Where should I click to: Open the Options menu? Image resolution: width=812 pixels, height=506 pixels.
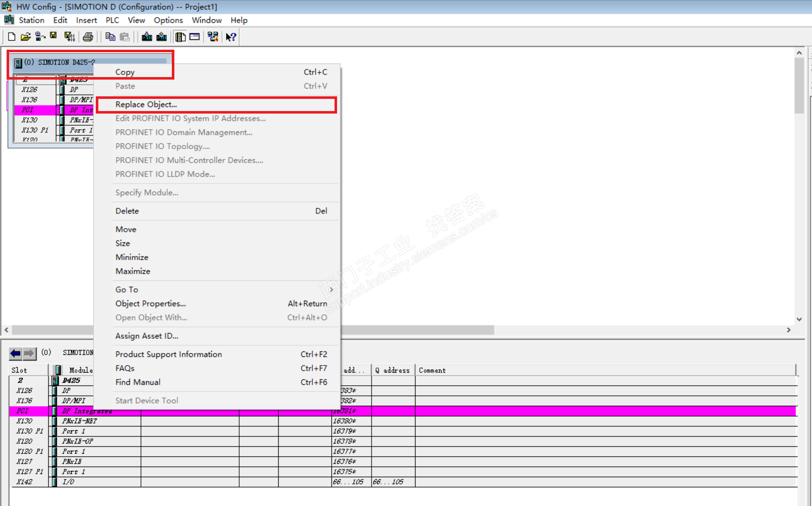pos(168,20)
